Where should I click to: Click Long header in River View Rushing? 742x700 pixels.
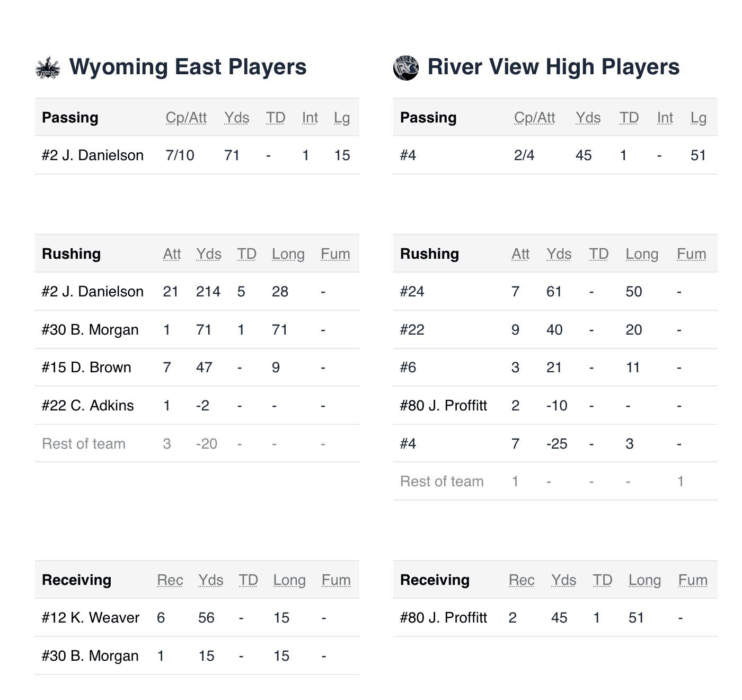tap(642, 254)
